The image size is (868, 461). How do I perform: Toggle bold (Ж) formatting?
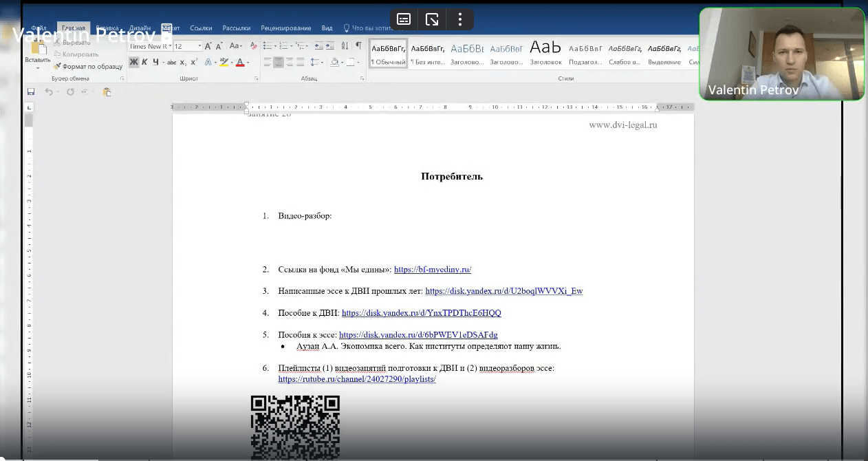click(133, 62)
